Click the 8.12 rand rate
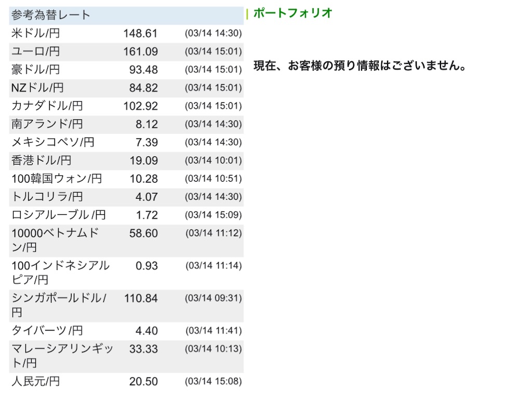 pyautogui.click(x=147, y=124)
